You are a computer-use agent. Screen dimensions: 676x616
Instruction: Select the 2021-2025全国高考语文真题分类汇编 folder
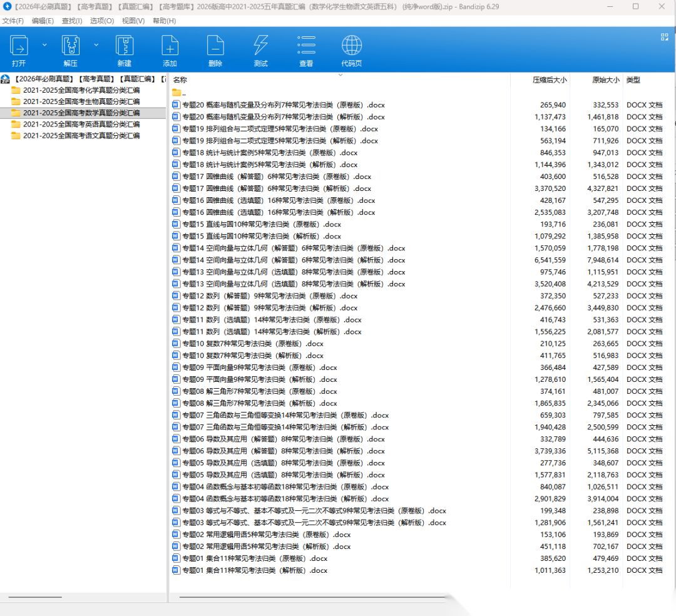click(x=81, y=135)
